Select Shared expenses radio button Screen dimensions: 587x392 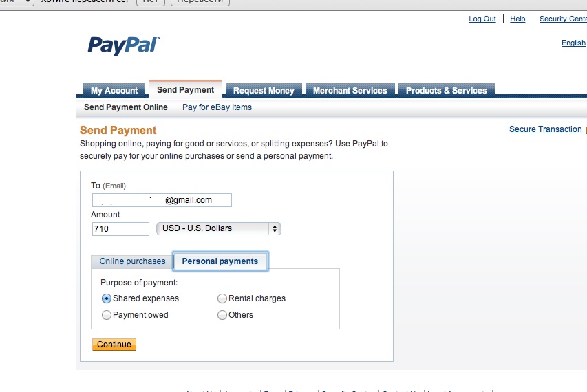(x=107, y=298)
